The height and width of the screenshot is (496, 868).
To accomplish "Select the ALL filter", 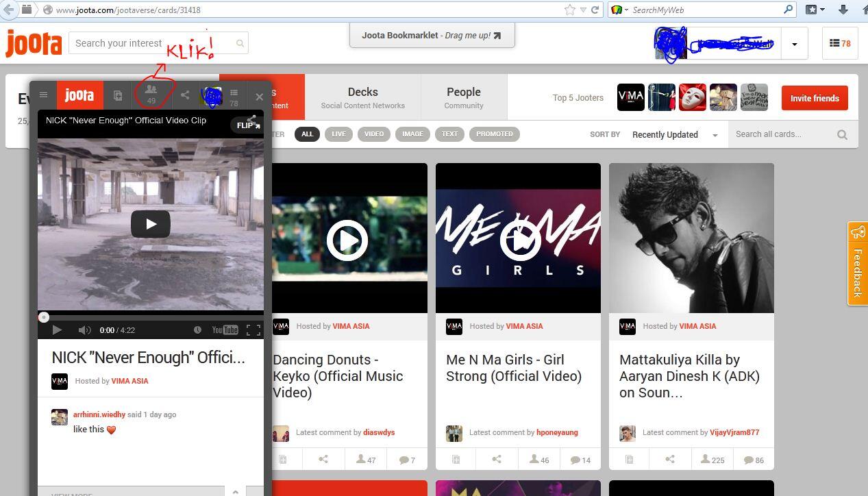I will coord(307,134).
